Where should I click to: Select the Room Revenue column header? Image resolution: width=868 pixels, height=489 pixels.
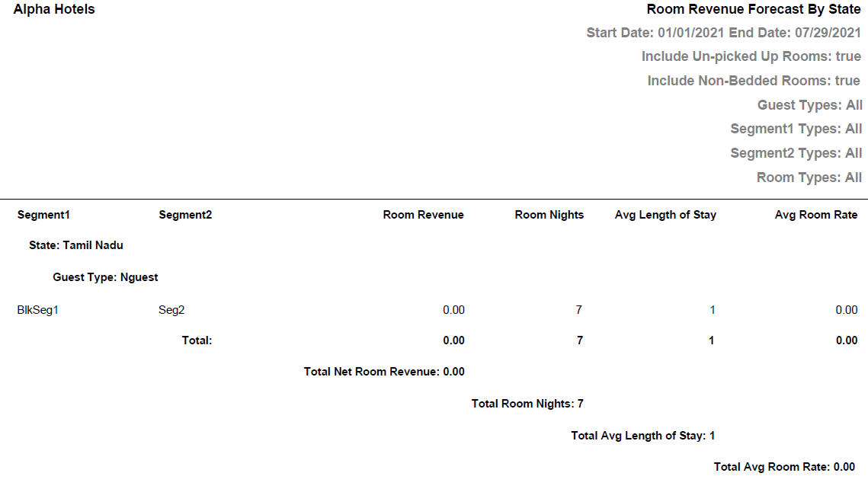click(423, 215)
